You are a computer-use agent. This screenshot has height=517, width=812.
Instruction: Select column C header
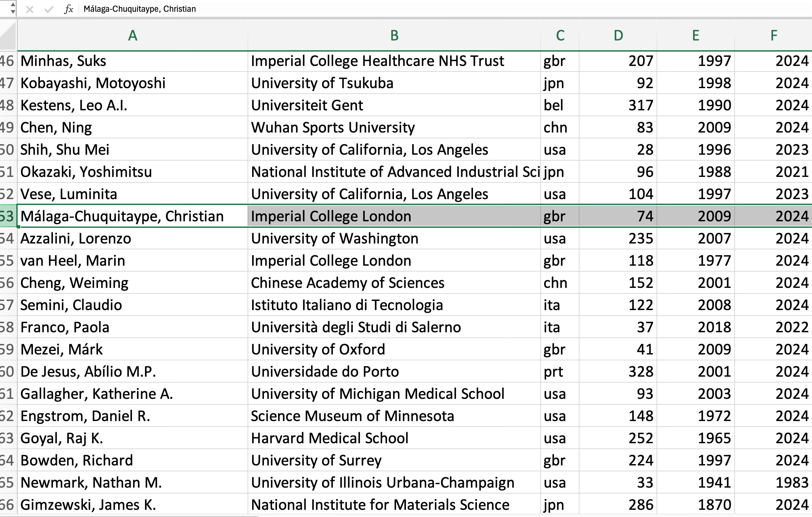[x=560, y=36]
